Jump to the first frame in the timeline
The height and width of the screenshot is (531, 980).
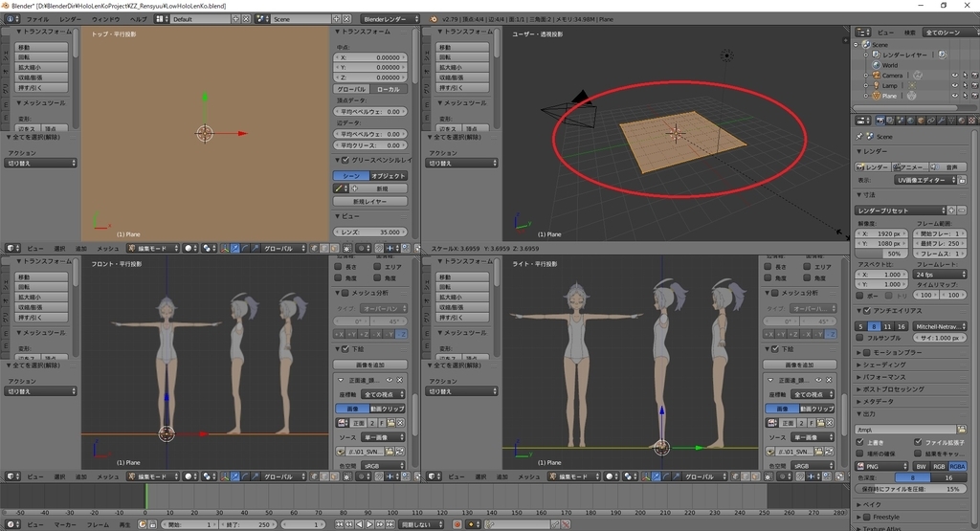pos(339,524)
